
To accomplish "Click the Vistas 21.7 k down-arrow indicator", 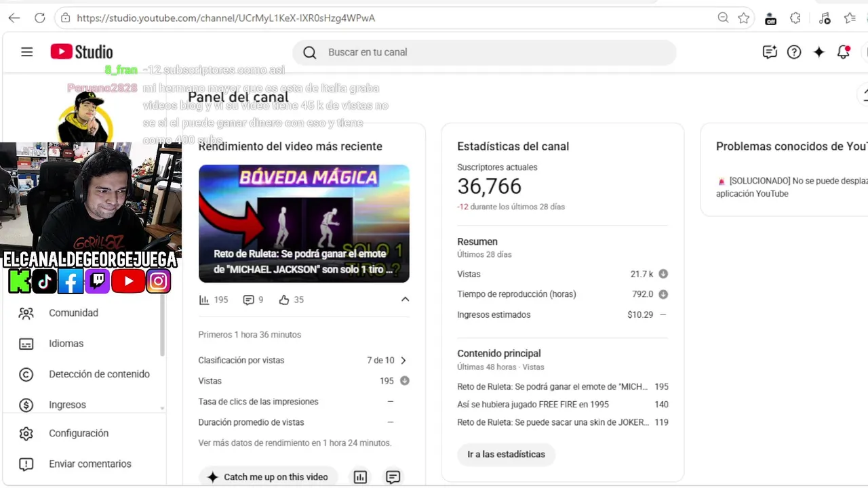I will (x=663, y=274).
